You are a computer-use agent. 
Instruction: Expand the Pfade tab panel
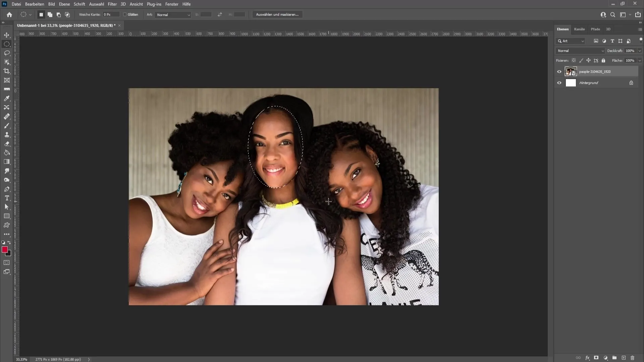click(595, 29)
